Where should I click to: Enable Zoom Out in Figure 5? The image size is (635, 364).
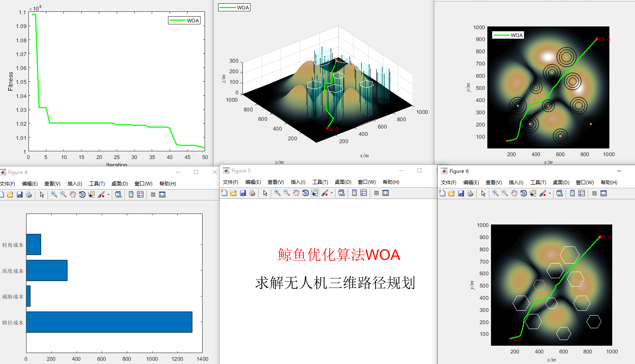[287, 193]
